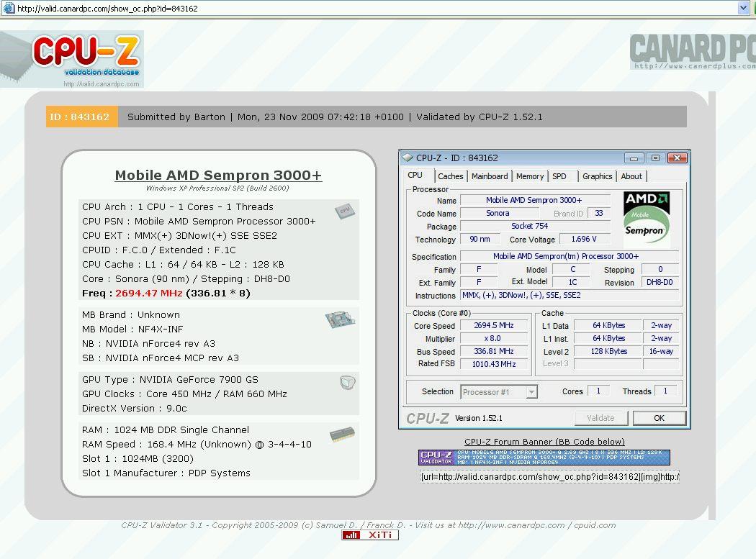The height and width of the screenshot is (559, 756).
Task: Click the browser address bar URL
Action: point(107,8)
